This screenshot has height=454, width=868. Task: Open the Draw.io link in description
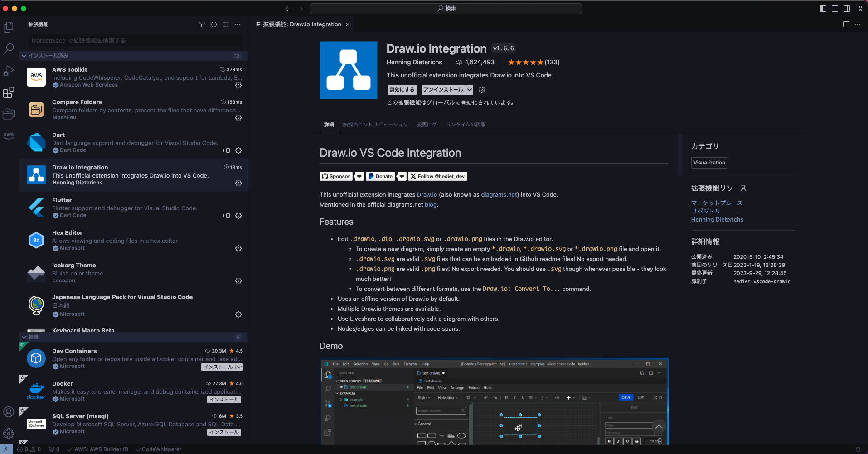point(427,195)
